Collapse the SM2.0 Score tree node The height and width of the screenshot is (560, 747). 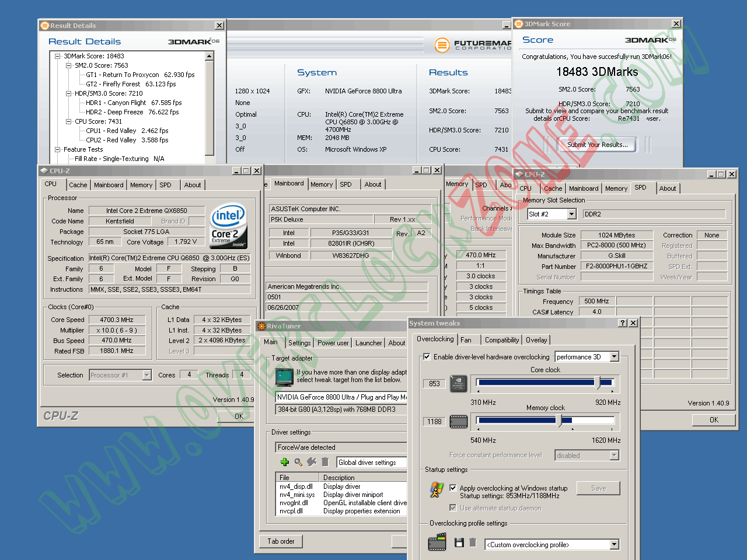[x=69, y=65]
